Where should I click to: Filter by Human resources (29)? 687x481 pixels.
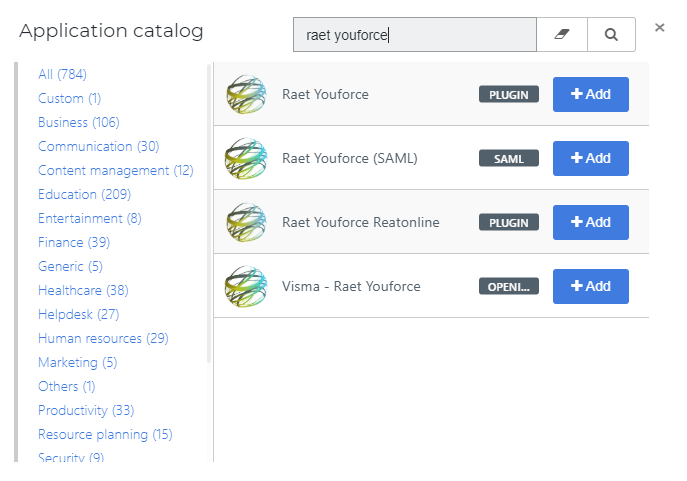103,338
